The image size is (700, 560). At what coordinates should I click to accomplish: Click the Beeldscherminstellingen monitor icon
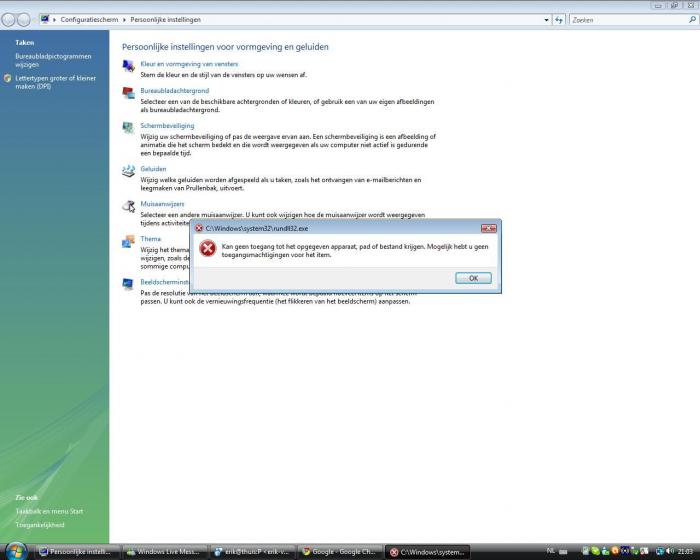point(128,284)
